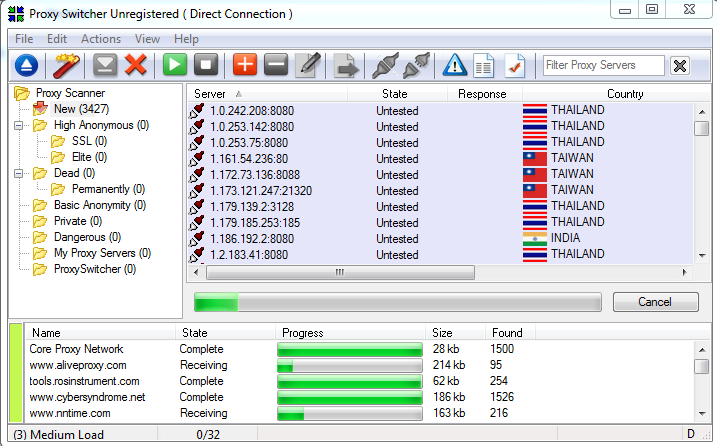
Task: Collapse the High Anonymous tree node
Action: pyautogui.click(x=18, y=125)
